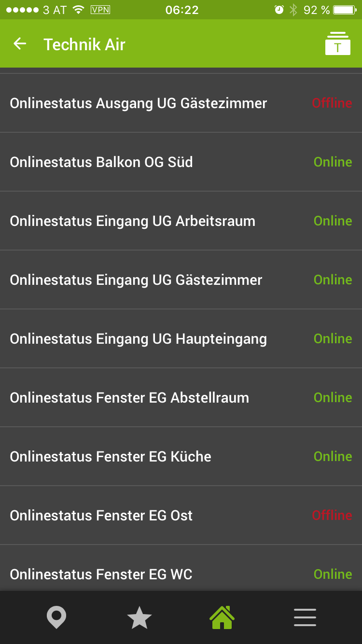Image resolution: width=362 pixels, height=644 pixels.
Task: Go to the green home tab
Action: click(x=222, y=617)
